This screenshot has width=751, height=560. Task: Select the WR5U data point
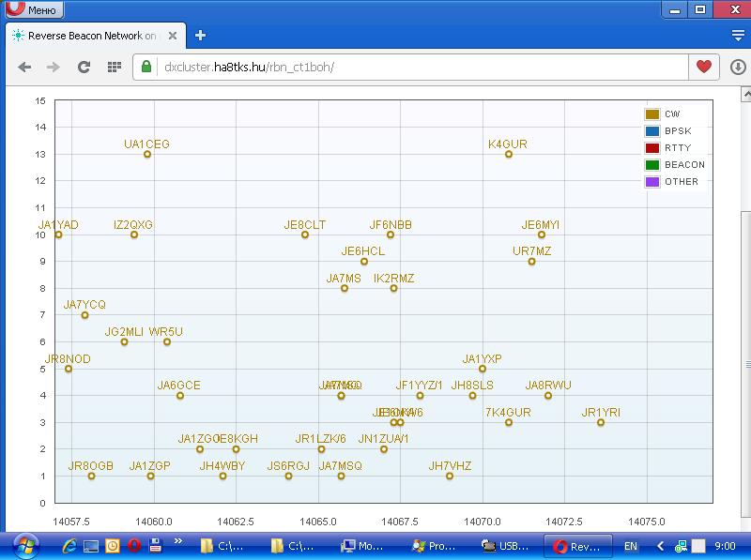167,341
